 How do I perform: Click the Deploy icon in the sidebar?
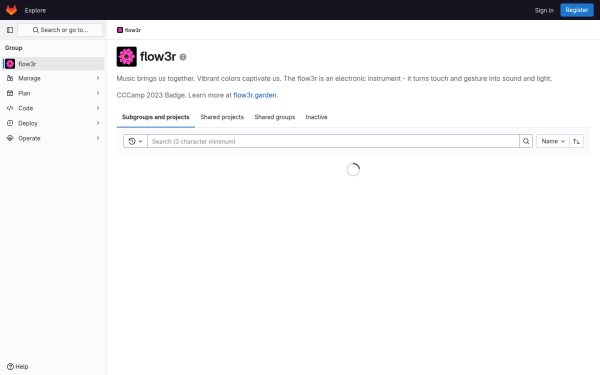pyautogui.click(x=10, y=123)
